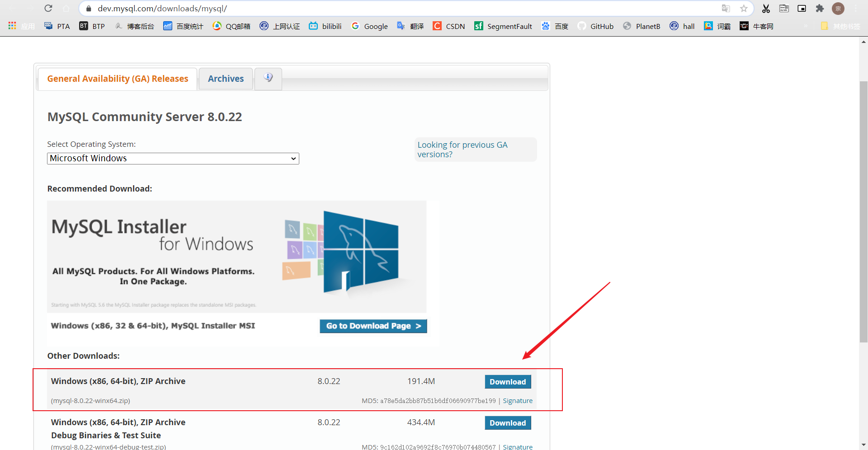
Task: Click the site lock icon
Action: pyautogui.click(x=89, y=9)
